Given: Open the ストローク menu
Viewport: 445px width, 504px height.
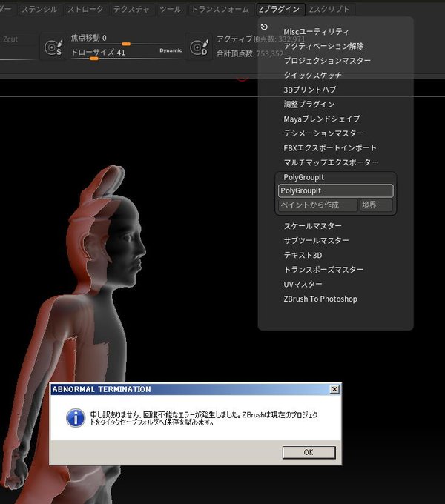Looking at the screenshot, I should point(85,10).
